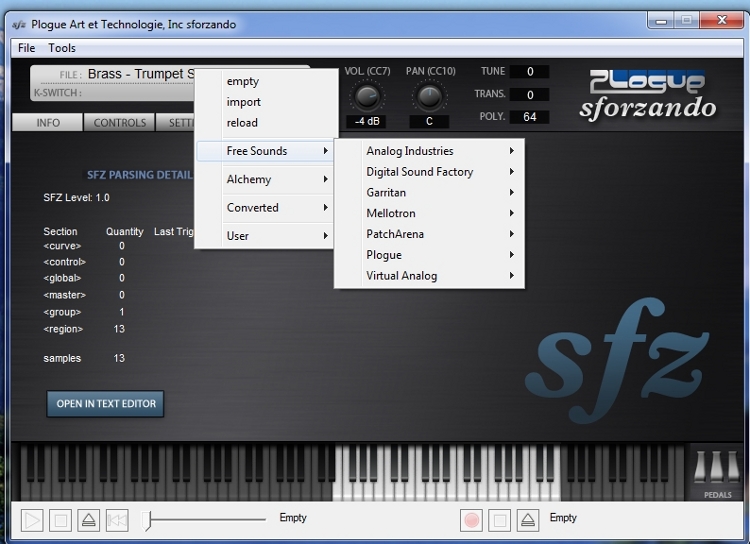The image size is (750, 544).
Task: Click the VOL (CC7) knob
Action: 367,97
